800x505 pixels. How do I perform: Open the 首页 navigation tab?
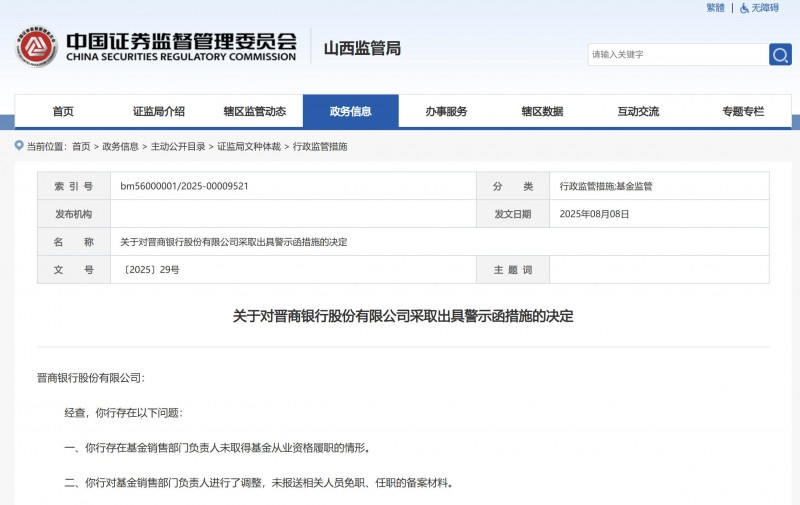[63, 111]
